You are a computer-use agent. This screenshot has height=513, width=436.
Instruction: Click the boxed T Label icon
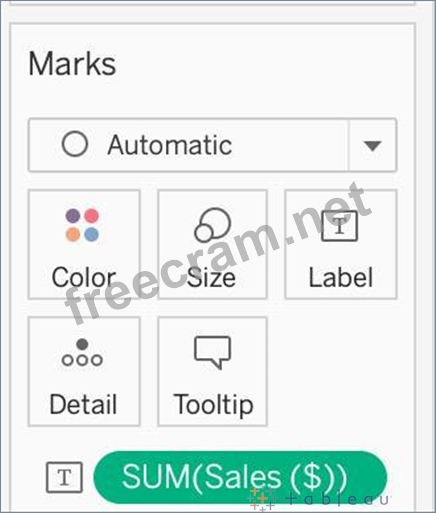click(339, 226)
